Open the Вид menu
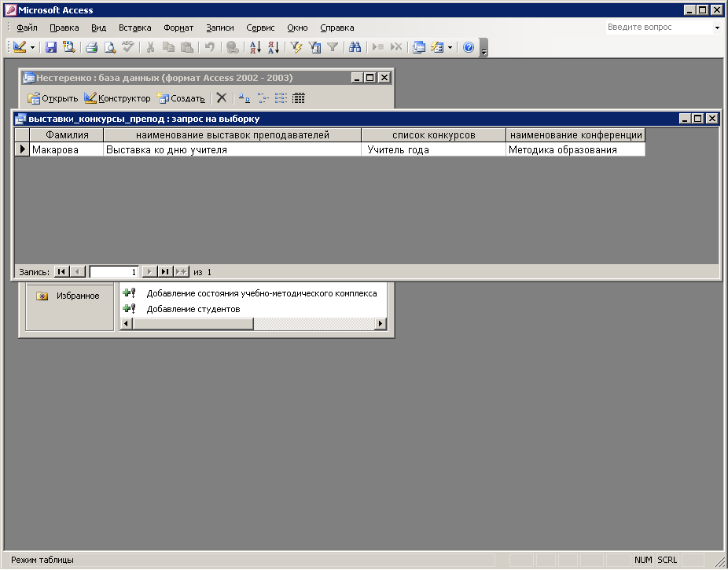Viewport: 728px width, 570px height. point(98,28)
